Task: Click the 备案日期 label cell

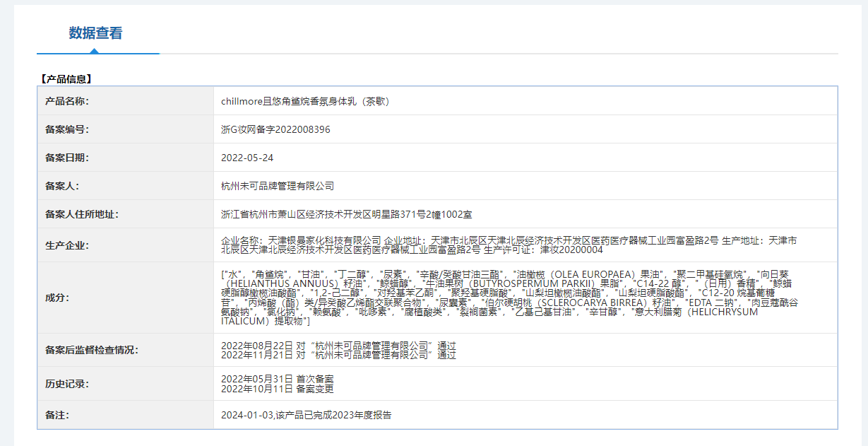Action: [x=126, y=158]
